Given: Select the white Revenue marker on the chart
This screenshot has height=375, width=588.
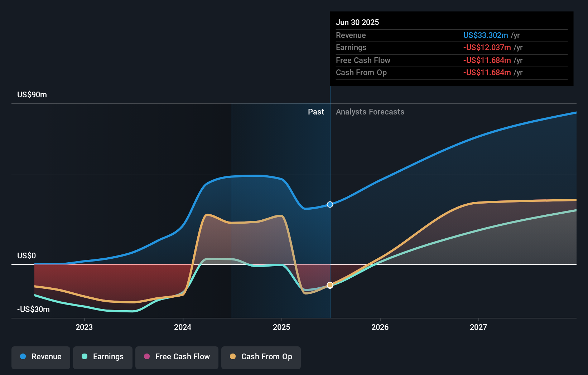Looking at the screenshot, I should [x=330, y=204].
